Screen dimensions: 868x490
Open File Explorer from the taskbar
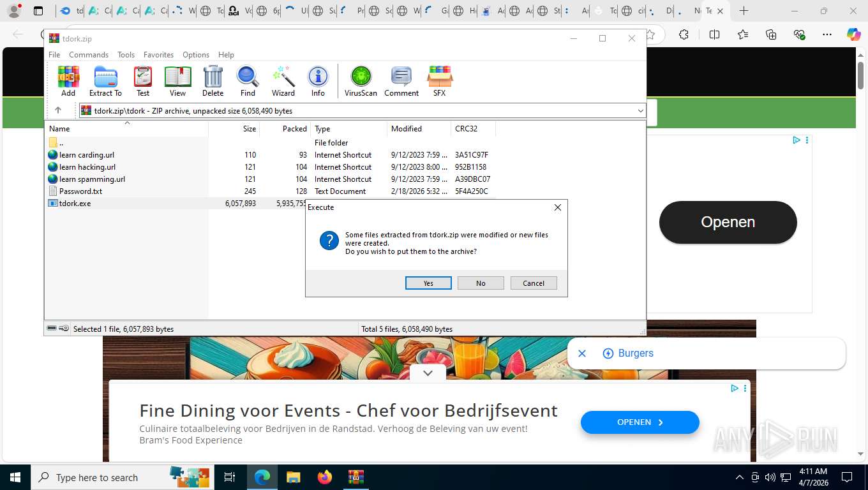[x=293, y=477]
